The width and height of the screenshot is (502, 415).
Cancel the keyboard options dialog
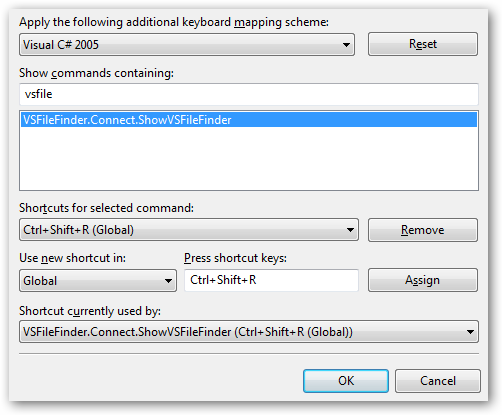[438, 381]
